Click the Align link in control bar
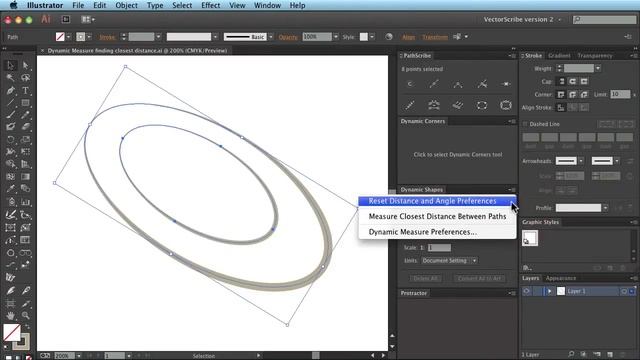The width and height of the screenshot is (640, 360). (408, 37)
